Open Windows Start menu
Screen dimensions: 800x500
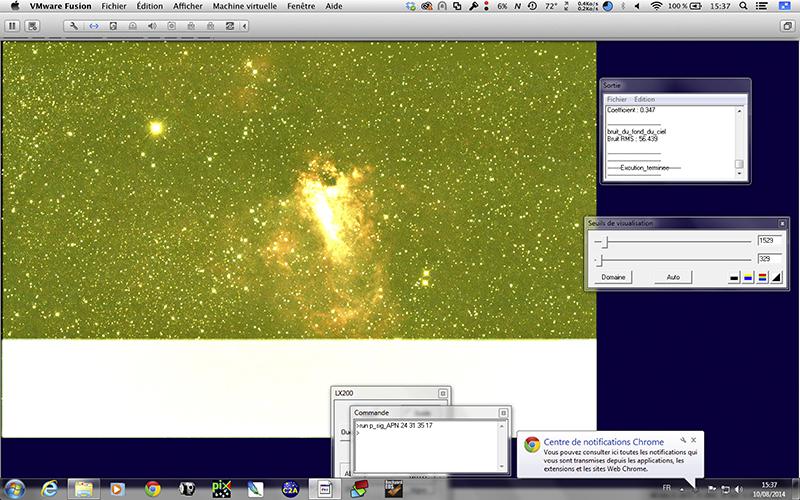point(14,489)
